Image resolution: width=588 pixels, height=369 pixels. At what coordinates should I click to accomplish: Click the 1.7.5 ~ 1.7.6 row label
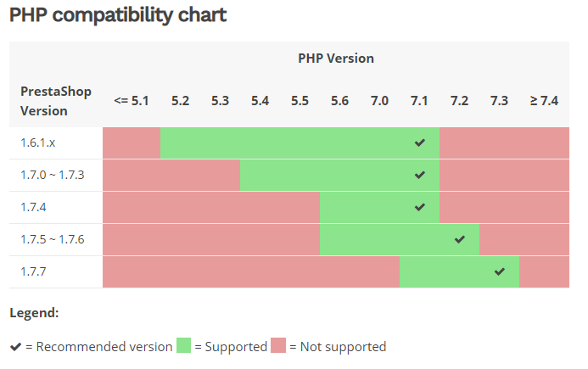point(53,239)
